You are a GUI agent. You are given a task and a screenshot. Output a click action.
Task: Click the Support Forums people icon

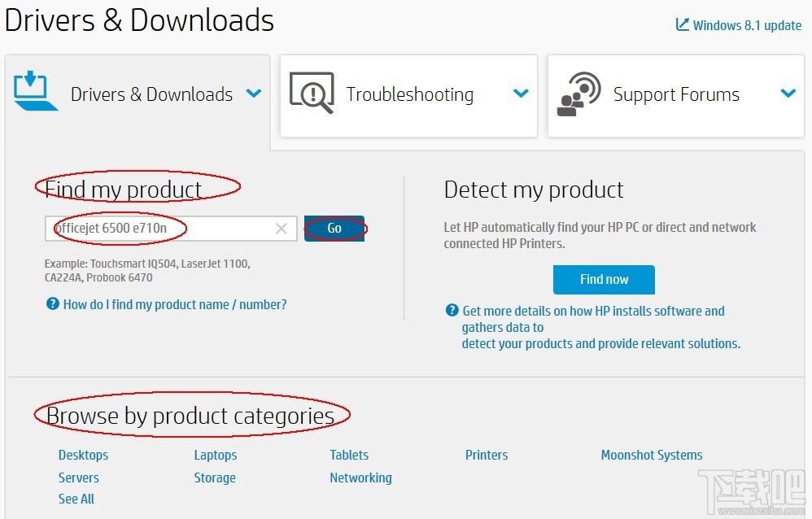click(x=578, y=94)
